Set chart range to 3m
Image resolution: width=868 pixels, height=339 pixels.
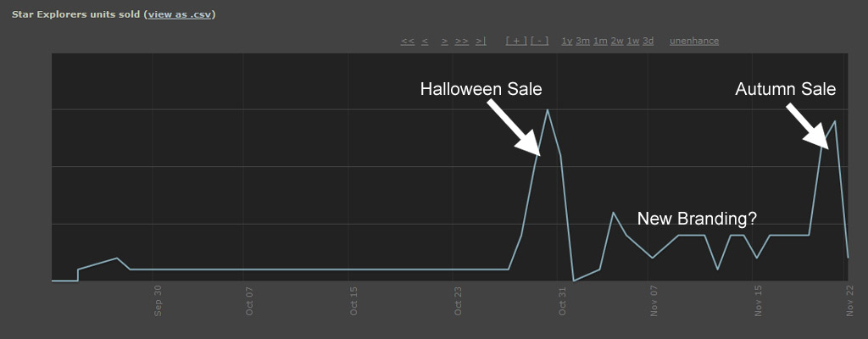(583, 41)
